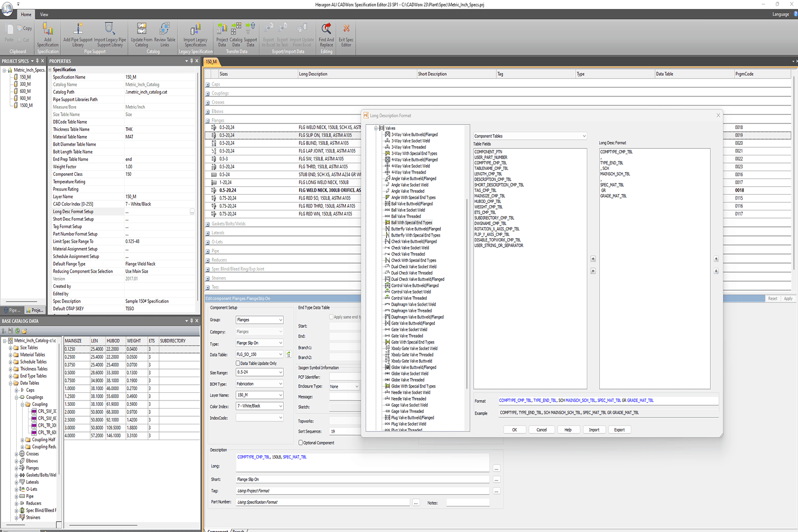Enable Data Table Update Only checkbox

[238, 363]
